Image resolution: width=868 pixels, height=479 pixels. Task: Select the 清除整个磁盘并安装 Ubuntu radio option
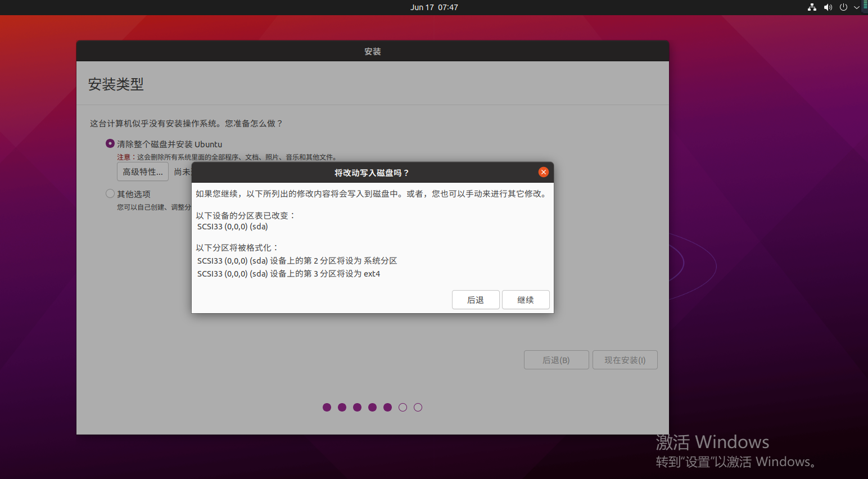110,143
